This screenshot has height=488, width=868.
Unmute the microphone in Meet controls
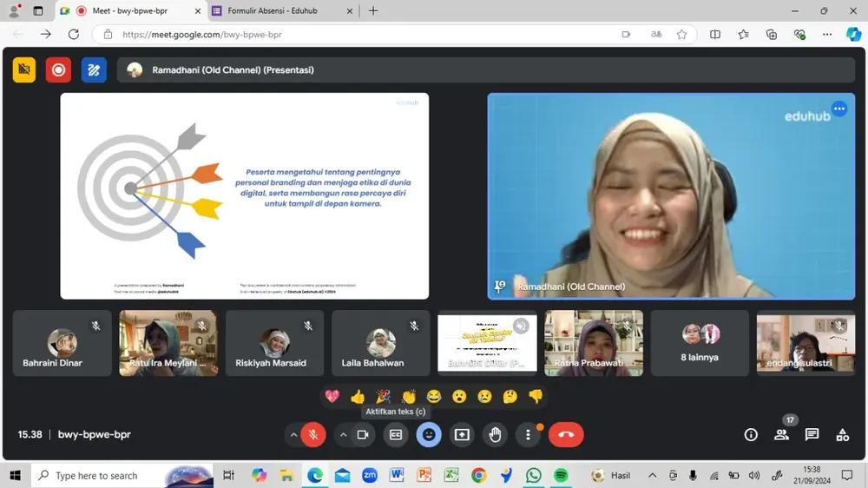[x=313, y=435]
